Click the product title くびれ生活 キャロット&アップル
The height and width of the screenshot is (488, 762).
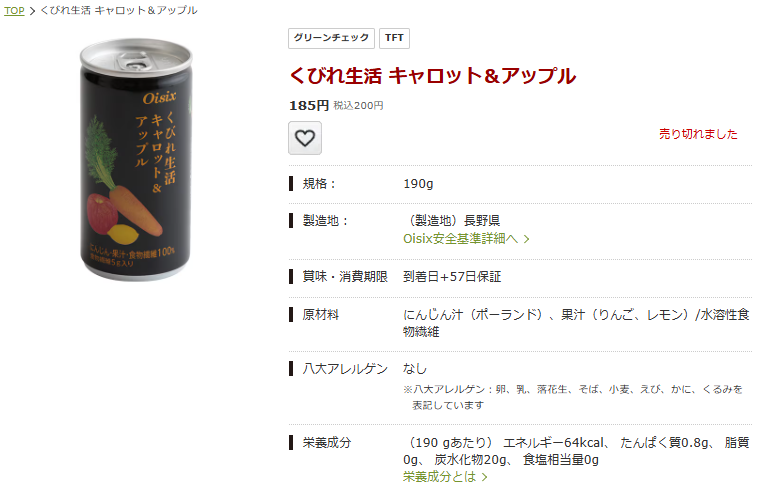tap(433, 75)
